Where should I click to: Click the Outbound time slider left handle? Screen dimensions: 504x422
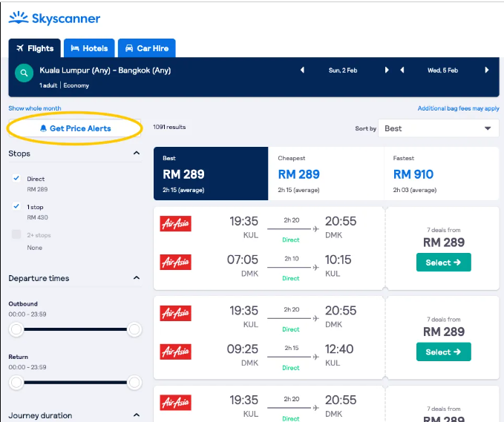point(16,329)
